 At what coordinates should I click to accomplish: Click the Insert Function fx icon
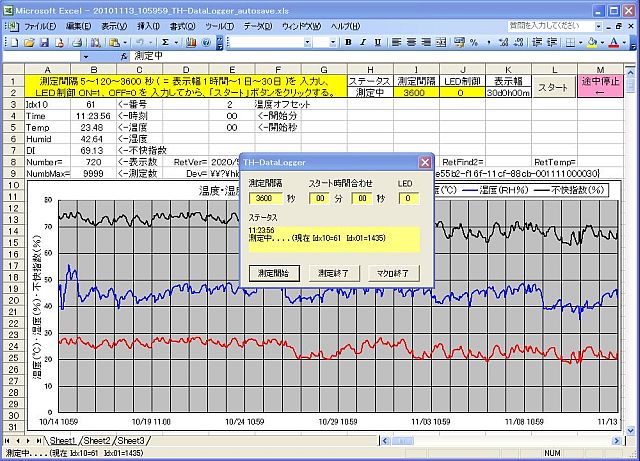124,57
